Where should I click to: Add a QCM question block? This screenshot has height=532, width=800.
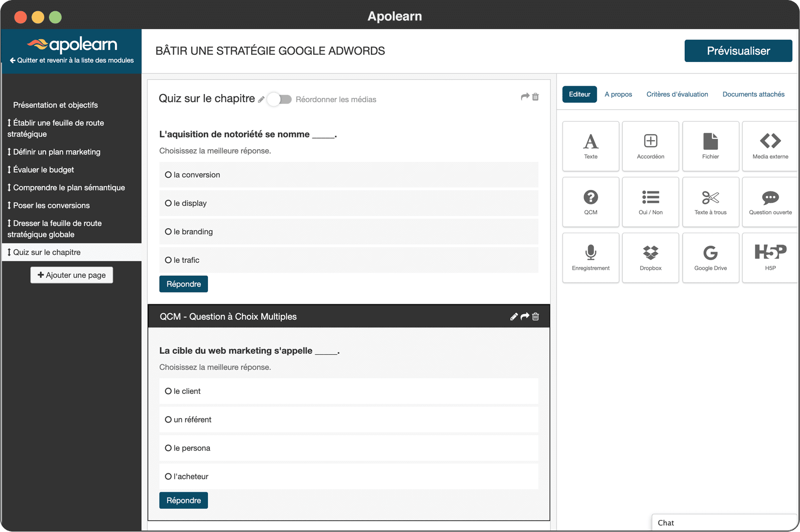591,202
